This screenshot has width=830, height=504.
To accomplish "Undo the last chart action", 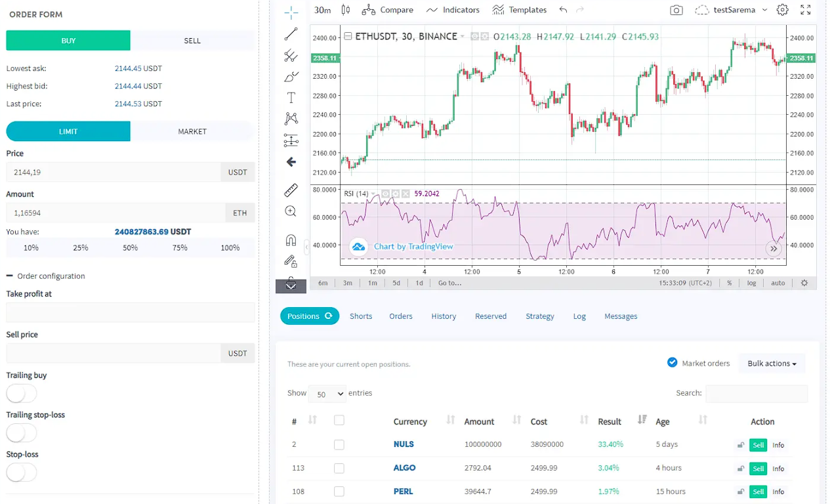I will pos(563,10).
